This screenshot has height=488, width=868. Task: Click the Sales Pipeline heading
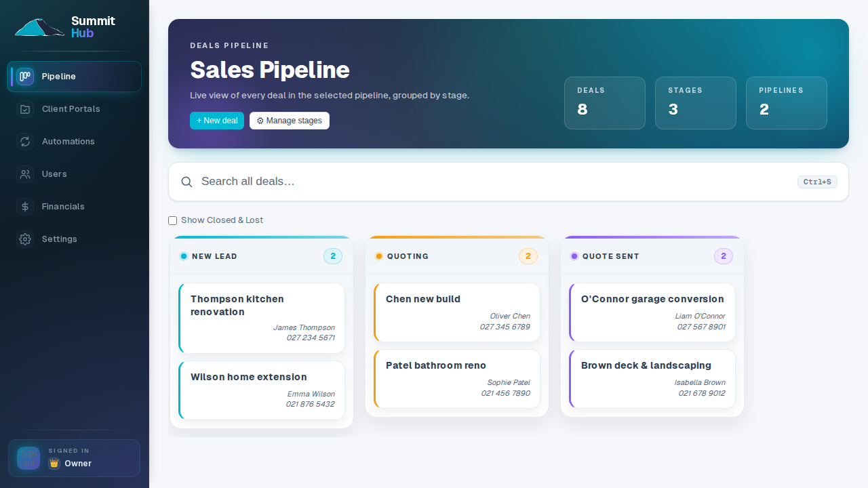(x=270, y=70)
